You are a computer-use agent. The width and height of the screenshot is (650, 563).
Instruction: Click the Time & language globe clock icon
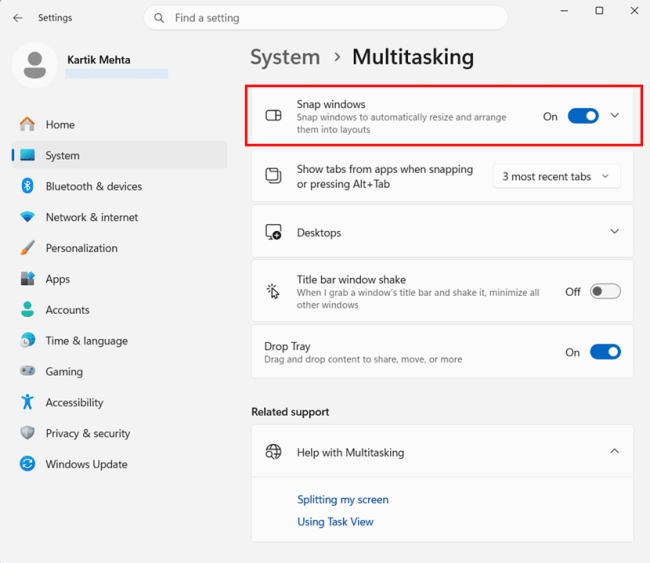(x=27, y=340)
